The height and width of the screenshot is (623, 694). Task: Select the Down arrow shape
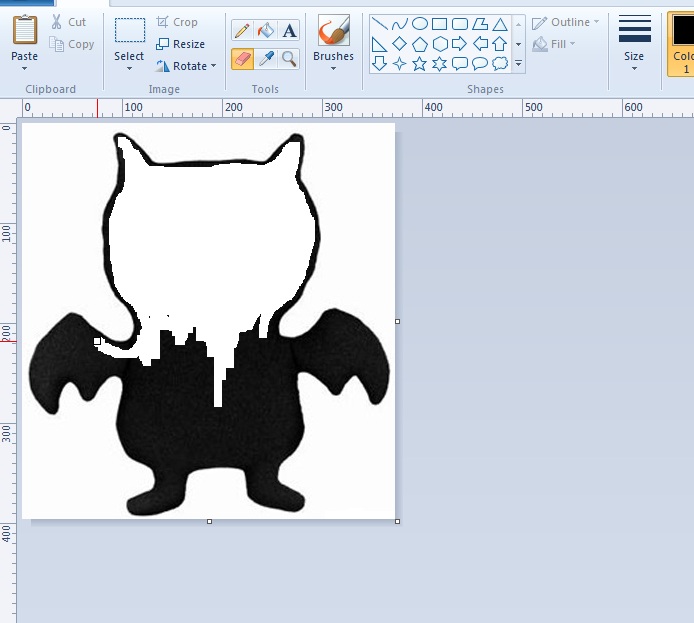379,64
